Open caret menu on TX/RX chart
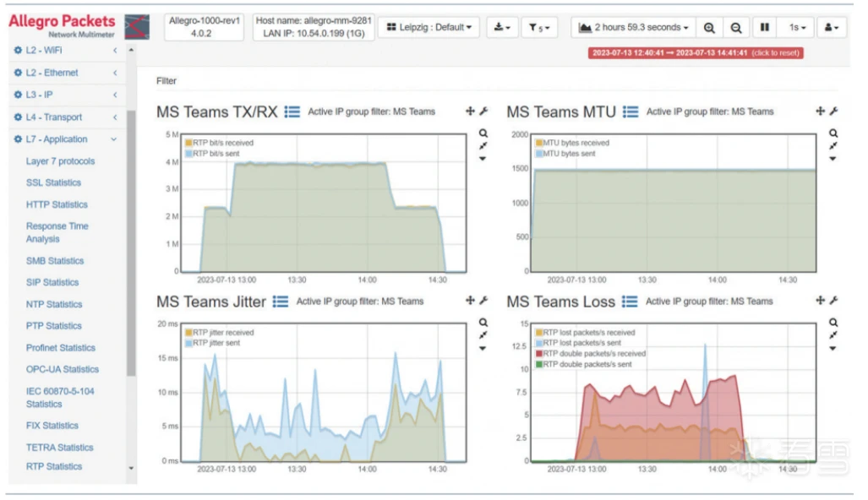This screenshot has width=868, height=500. [483, 159]
